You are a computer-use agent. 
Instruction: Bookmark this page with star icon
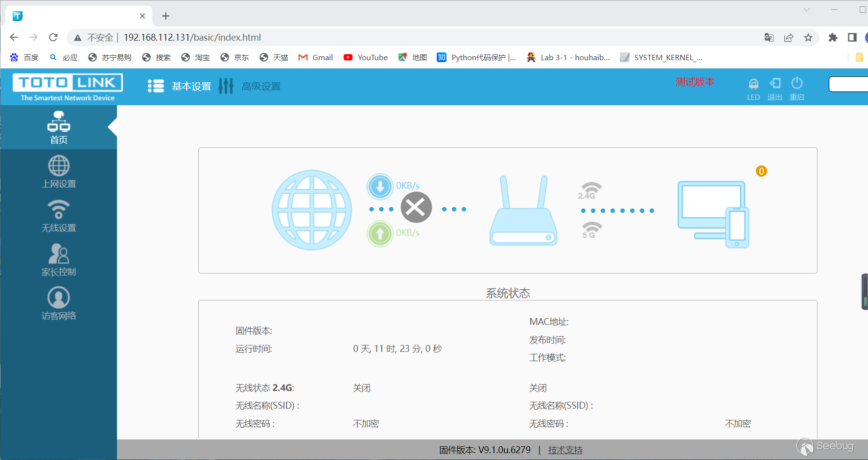click(x=808, y=38)
